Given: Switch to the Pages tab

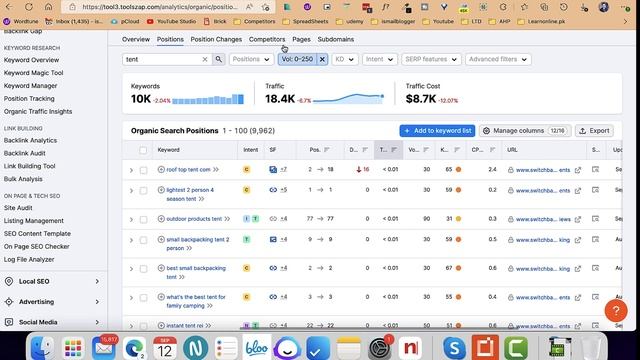Looking at the screenshot, I should [x=301, y=40].
